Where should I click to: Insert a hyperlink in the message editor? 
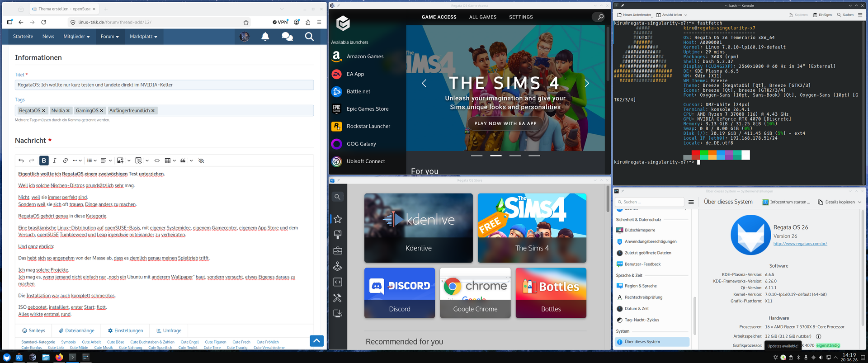(66, 160)
